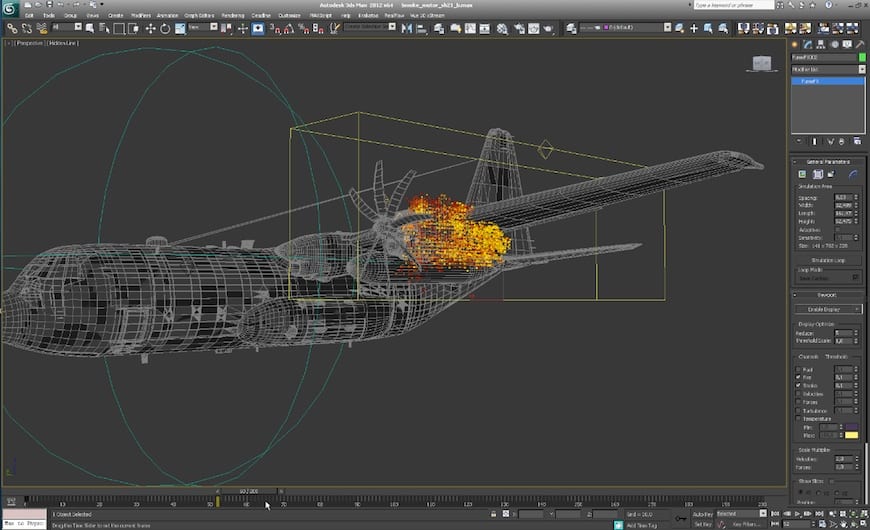Image resolution: width=870 pixels, height=530 pixels.
Task: Open the Utilities hammer panel
Action: (860, 44)
